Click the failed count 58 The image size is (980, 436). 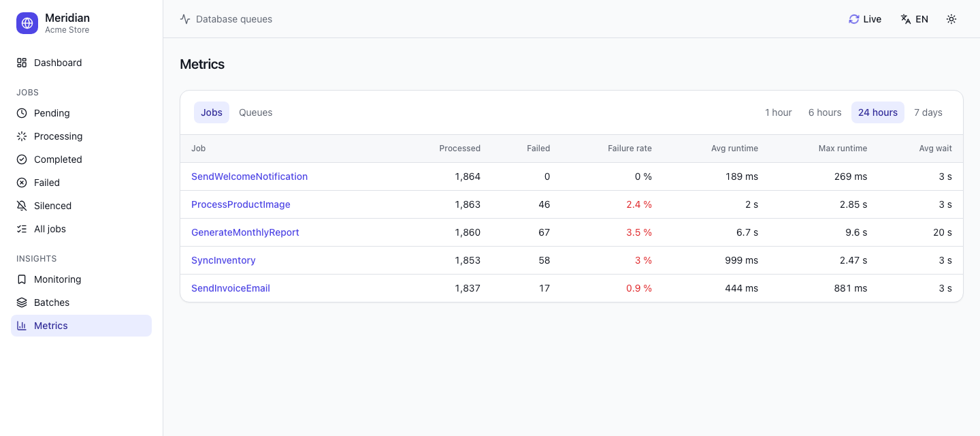pyautogui.click(x=543, y=260)
